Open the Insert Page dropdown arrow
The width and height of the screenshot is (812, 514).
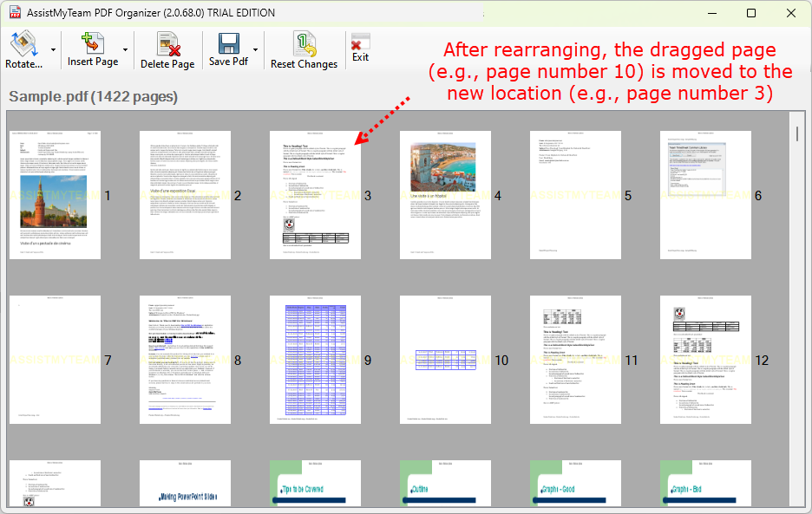(126, 50)
